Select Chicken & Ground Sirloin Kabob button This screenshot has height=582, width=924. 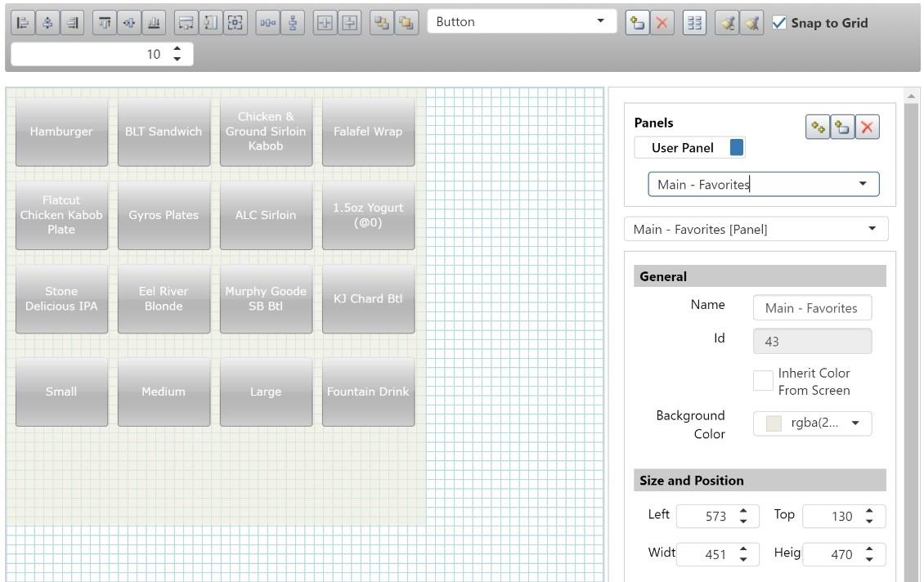click(266, 132)
